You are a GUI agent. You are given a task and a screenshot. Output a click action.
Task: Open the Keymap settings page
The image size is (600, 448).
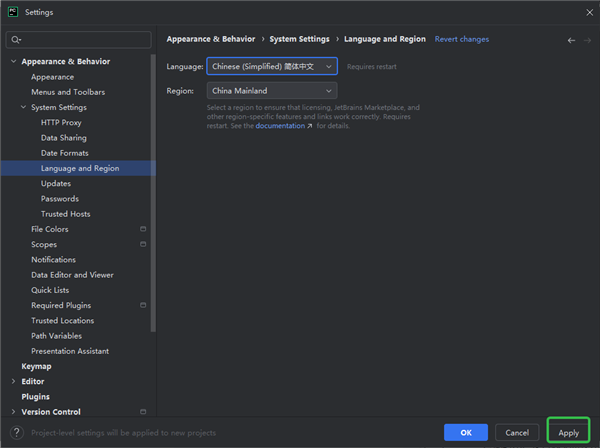click(36, 366)
